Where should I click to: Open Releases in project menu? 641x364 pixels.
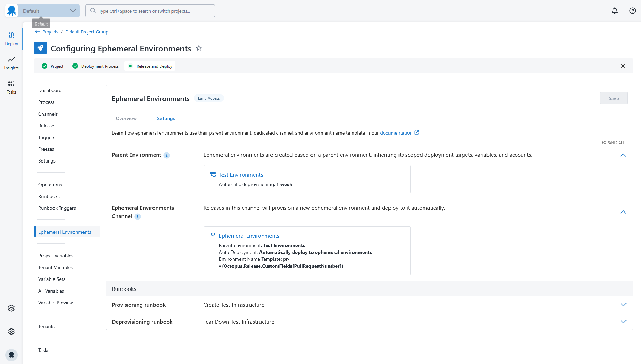click(x=47, y=126)
